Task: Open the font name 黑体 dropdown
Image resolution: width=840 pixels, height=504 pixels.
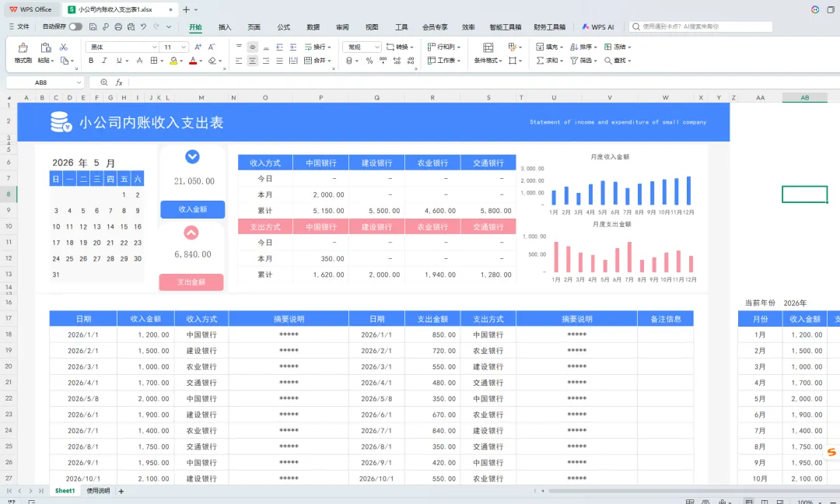Action: pyautogui.click(x=154, y=47)
